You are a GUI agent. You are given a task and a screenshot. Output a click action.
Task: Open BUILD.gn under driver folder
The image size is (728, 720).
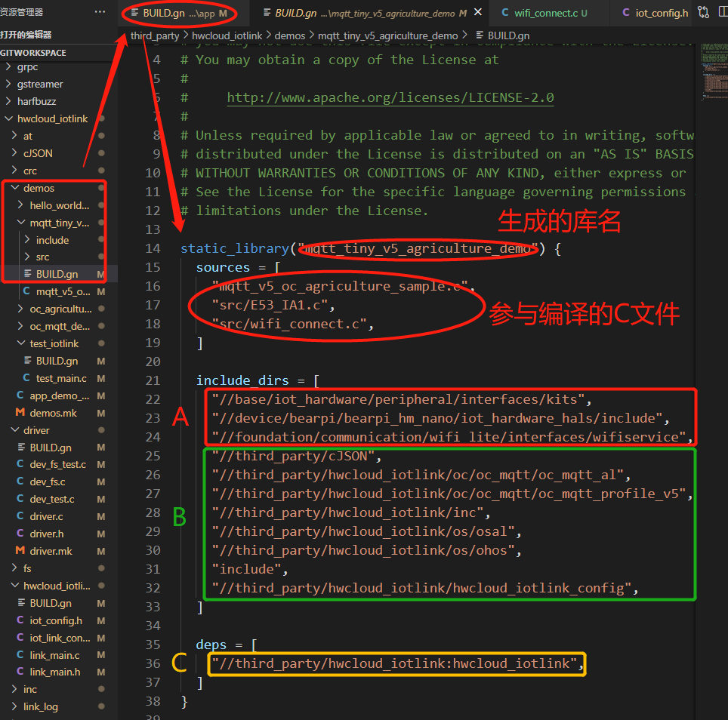(58, 448)
